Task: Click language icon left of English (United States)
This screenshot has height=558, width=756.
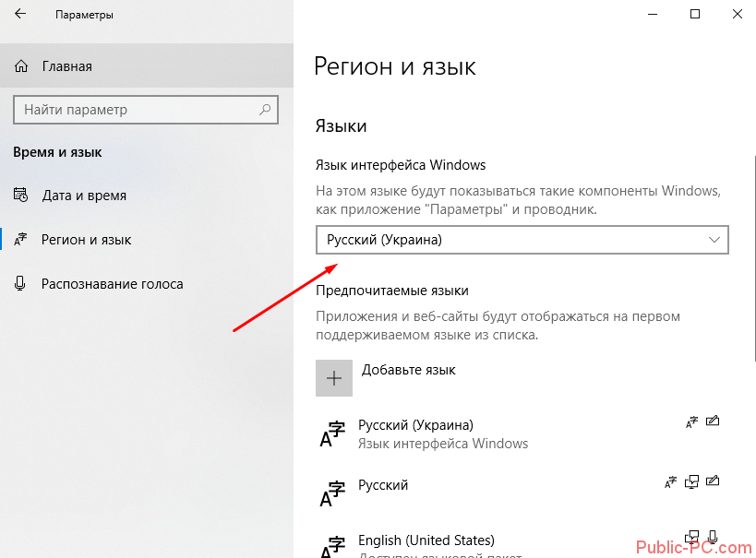Action: click(x=332, y=547)
